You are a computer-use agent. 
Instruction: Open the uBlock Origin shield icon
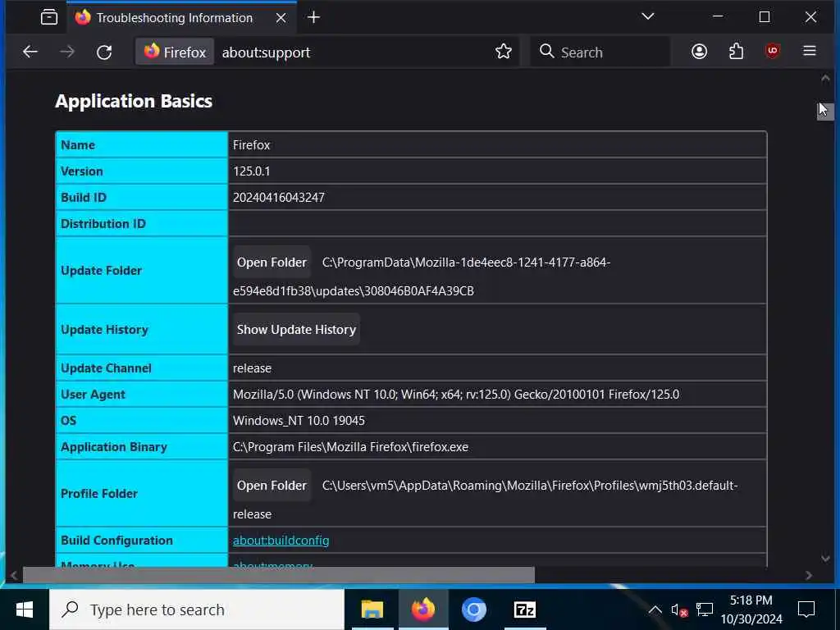pyautogui.click(x=772, y=51)
